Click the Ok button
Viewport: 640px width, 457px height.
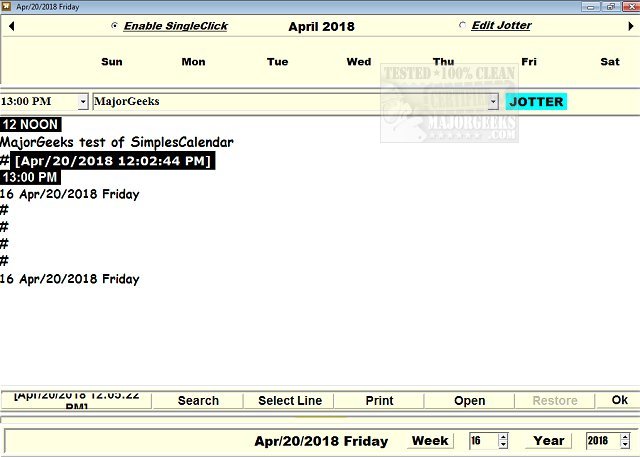[x=619, y=400]
